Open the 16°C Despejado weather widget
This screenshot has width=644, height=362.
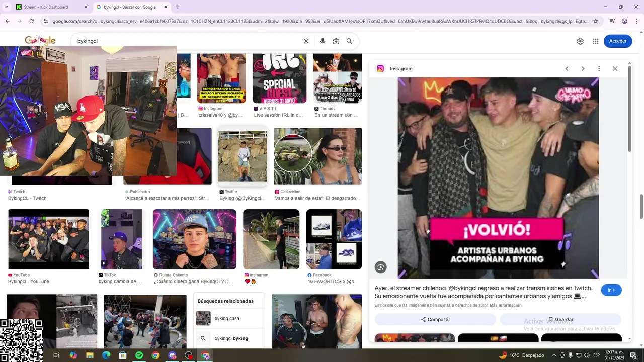[521, 355]
